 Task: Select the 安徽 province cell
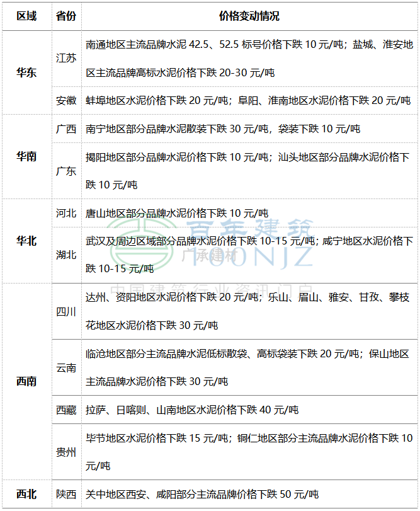point(66,100)
